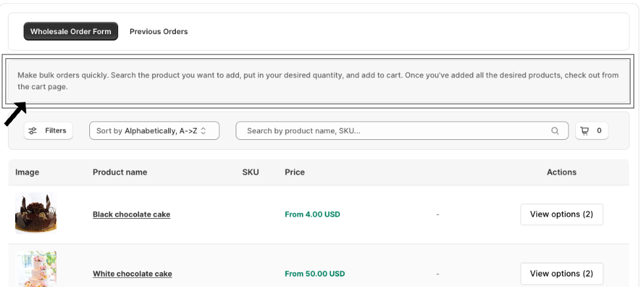Switch to the Wholesale Order Form tab

[x=71, y=32]
